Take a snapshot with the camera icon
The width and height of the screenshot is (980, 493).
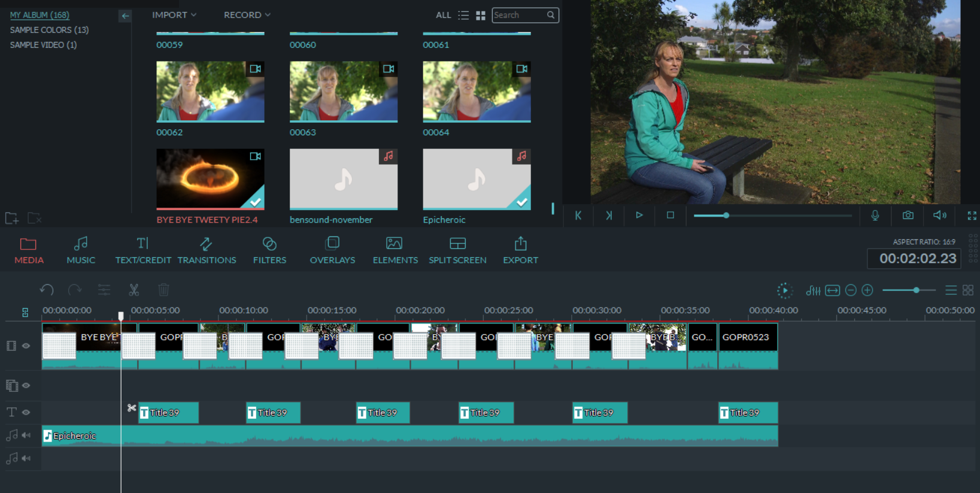[x=908, y=215]
